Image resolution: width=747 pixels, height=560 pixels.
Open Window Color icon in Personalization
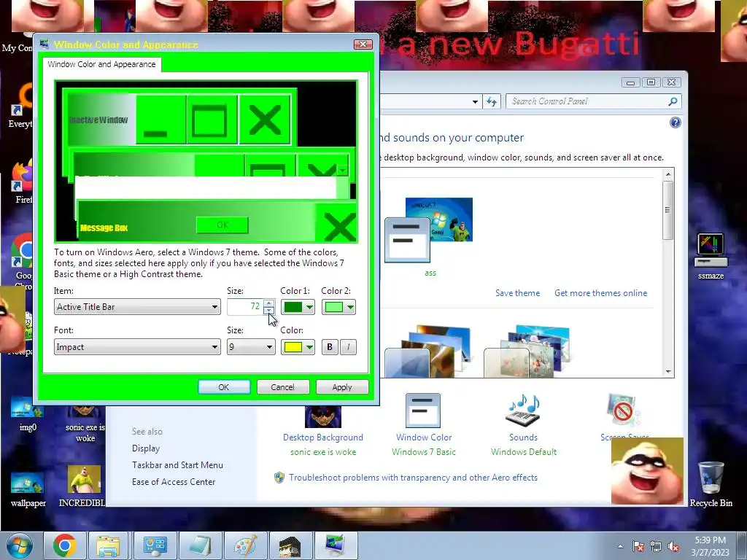tap(423, 411)
